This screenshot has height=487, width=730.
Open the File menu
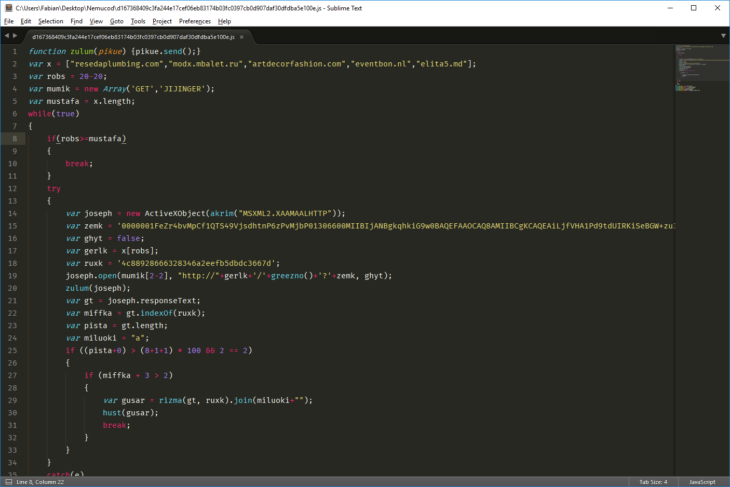point(9,21)
